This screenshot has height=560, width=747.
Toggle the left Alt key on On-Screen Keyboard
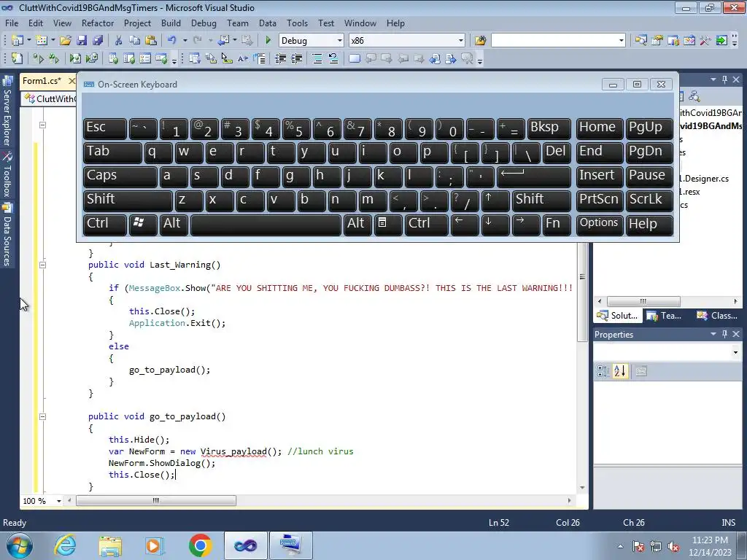click(172, 224)
